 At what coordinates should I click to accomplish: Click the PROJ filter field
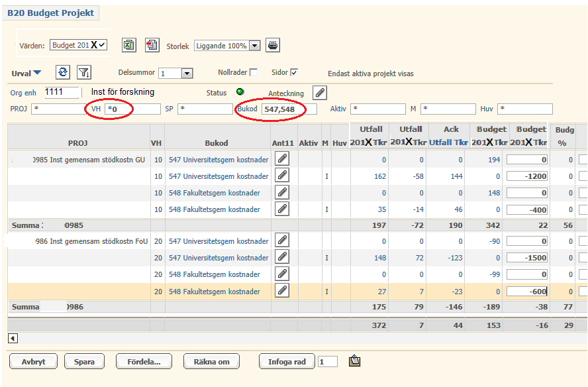tap(59, 109)
